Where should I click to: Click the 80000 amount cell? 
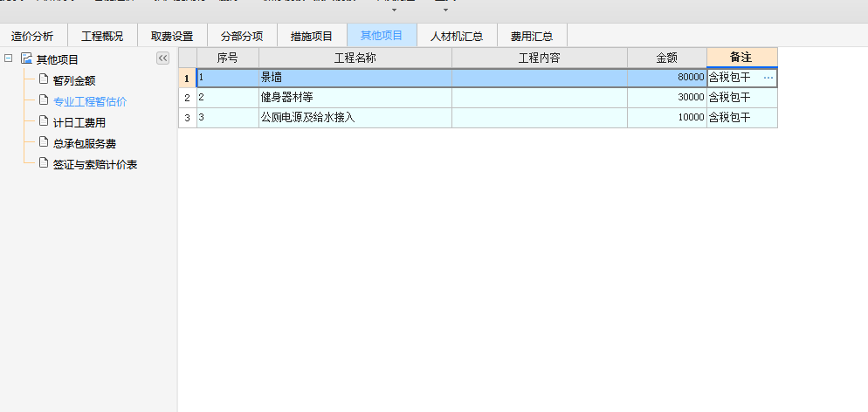667,78
